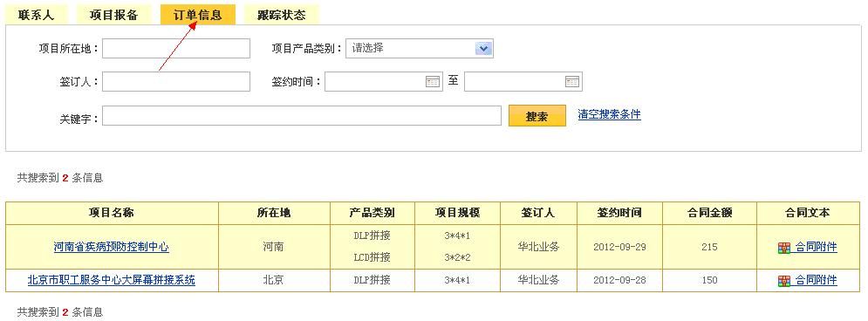Focus the 签订人 input field
The width and height of the screenshot is (868, 321).
(176, 82)
